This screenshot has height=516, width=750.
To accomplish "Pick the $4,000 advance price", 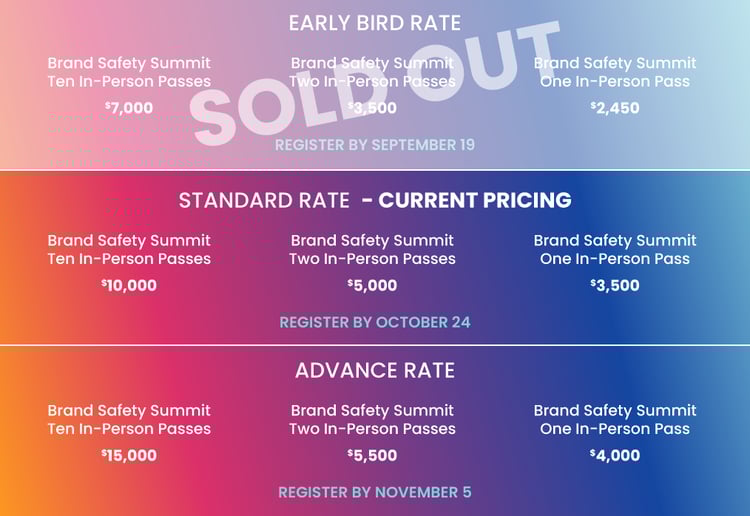I will [x=615, y=455].
